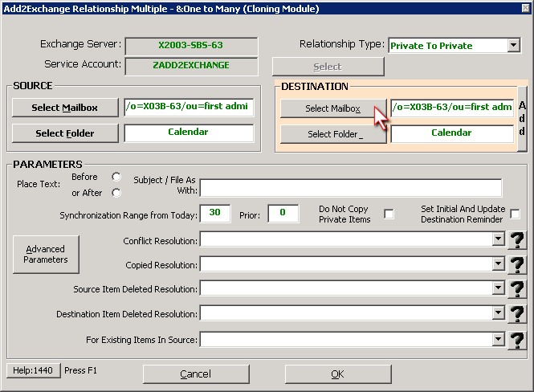Click the source mailbox path field

click(x=189, y=108)
